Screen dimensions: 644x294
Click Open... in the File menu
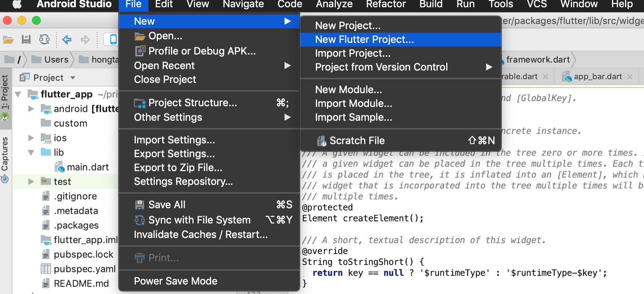point(209,36)
